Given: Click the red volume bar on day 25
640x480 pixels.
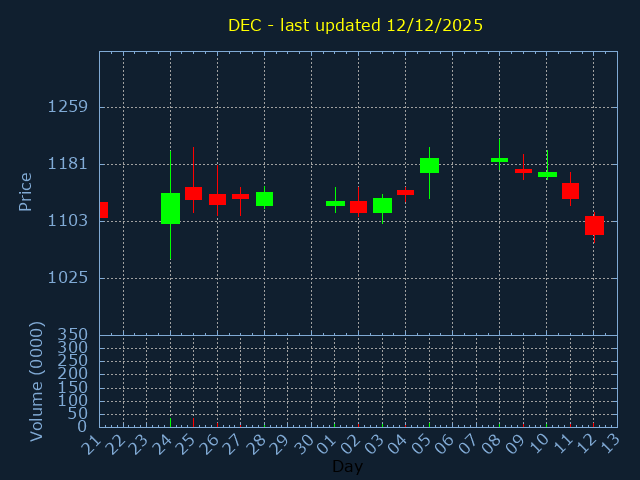Looking at the screenshot, I should pyautogui.click(x=193, y=422).
